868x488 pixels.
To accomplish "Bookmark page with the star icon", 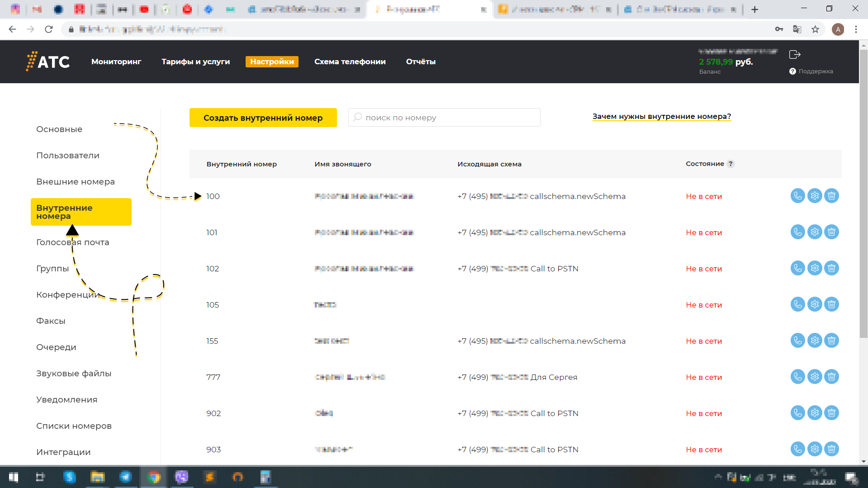I will click(x=815, y=29).
